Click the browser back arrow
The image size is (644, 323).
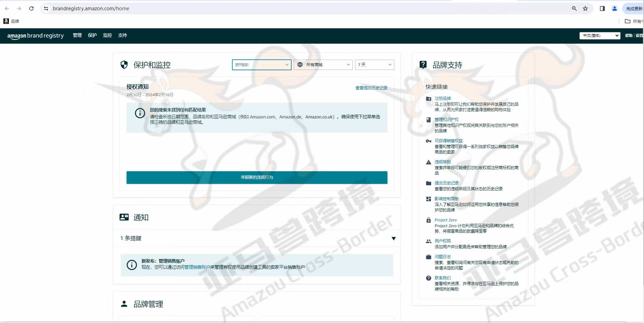click(x=7, y=9)
